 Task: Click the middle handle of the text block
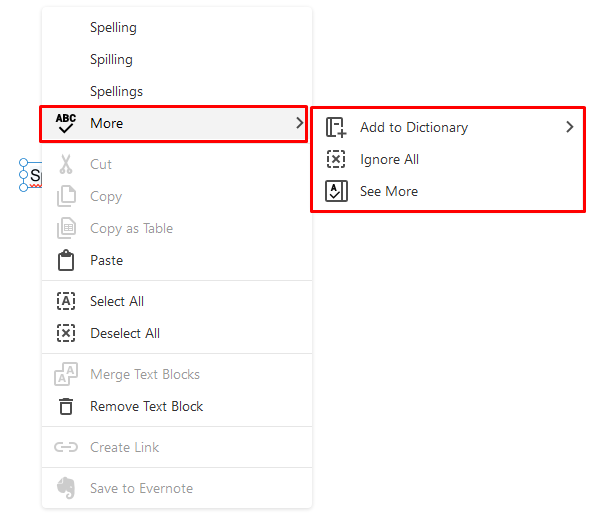click(x=23, y=175)
